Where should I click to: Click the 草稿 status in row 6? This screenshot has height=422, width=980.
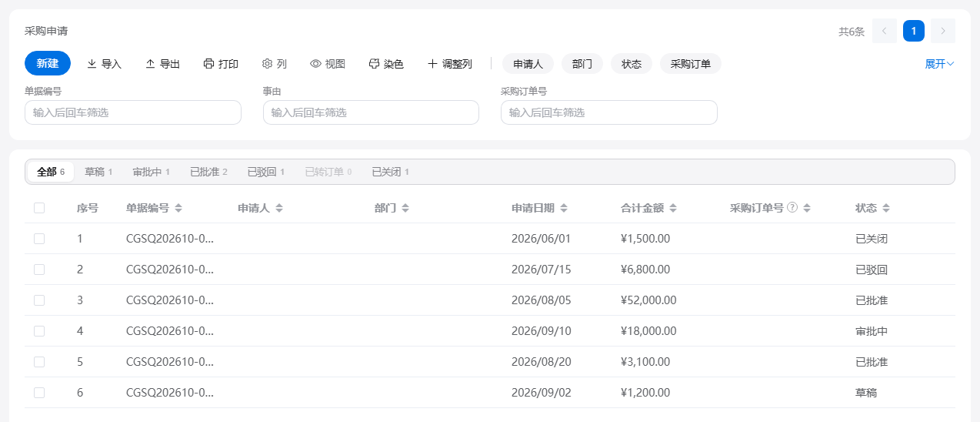pos(866,393)
